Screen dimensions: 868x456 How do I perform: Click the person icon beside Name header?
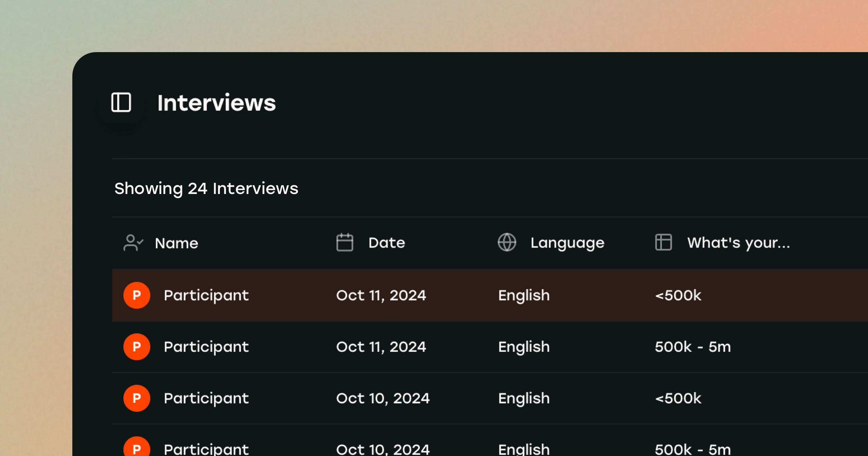click(x=133, y=243)
